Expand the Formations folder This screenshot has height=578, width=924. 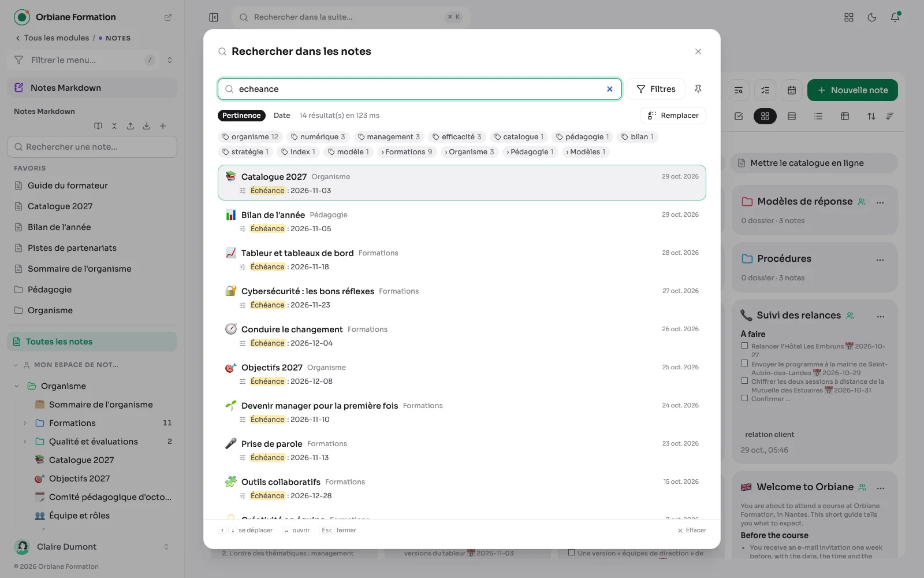[x=25, y=423]
